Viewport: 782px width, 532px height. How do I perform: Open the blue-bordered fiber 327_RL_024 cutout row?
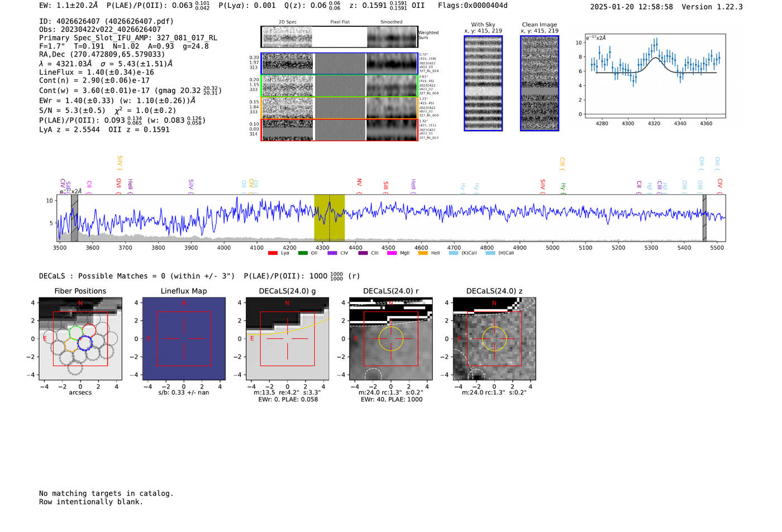tap(339, 64)
